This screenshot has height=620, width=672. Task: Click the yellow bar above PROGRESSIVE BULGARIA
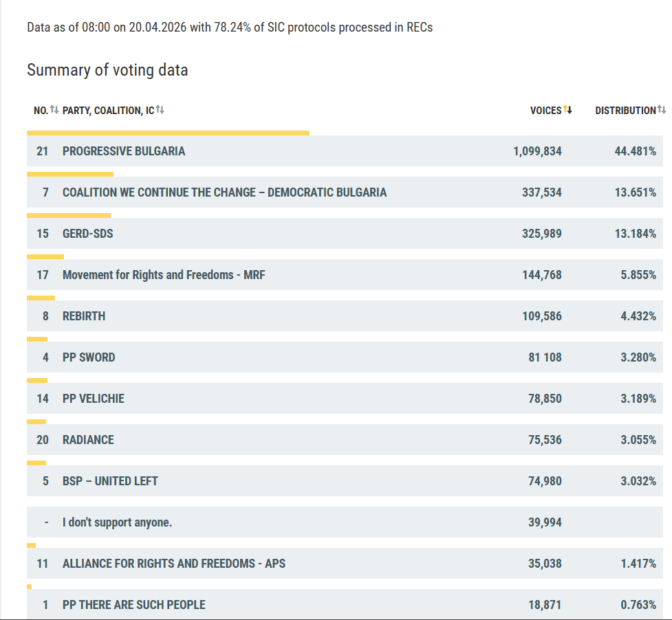pos(168,133)
